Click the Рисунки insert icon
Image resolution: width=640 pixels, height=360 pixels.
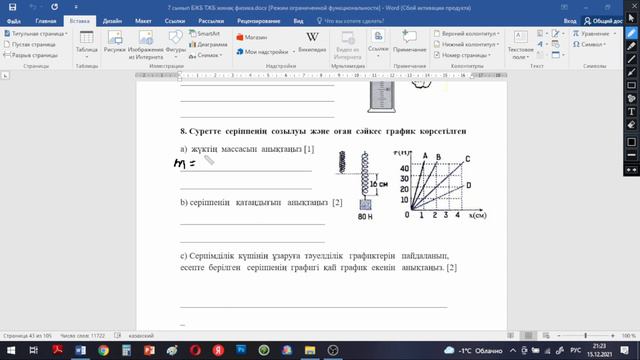(115, 42)
